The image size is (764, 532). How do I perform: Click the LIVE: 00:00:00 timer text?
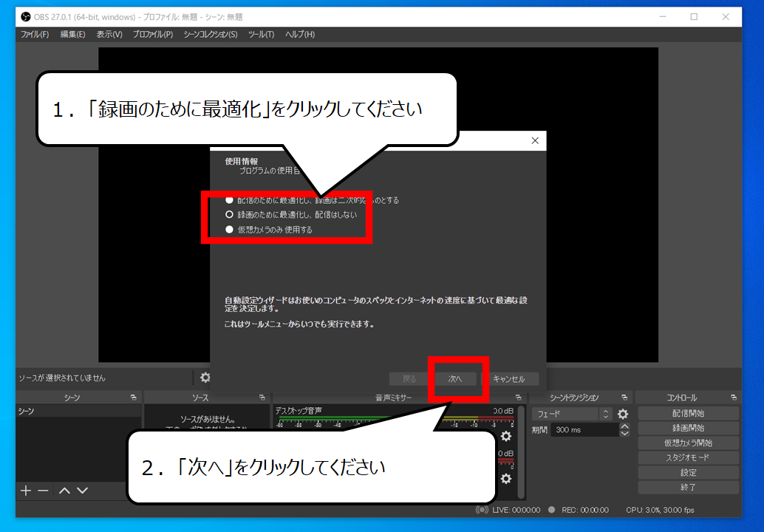[x=516, y=510]
